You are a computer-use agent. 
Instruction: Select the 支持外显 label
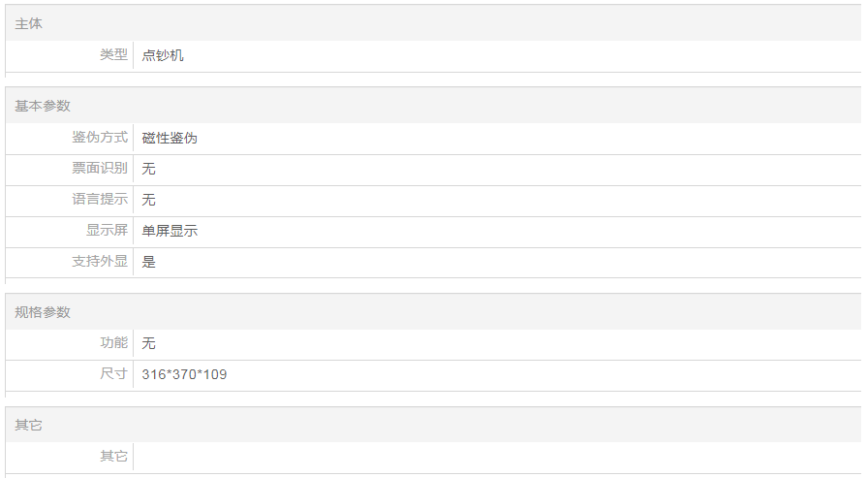click(100, 262)
